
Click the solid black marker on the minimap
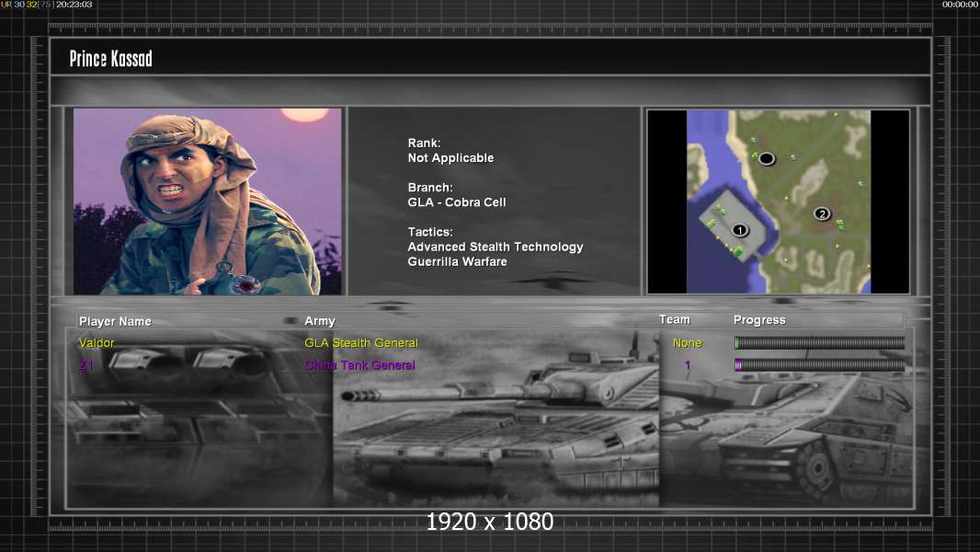point(766,159)
